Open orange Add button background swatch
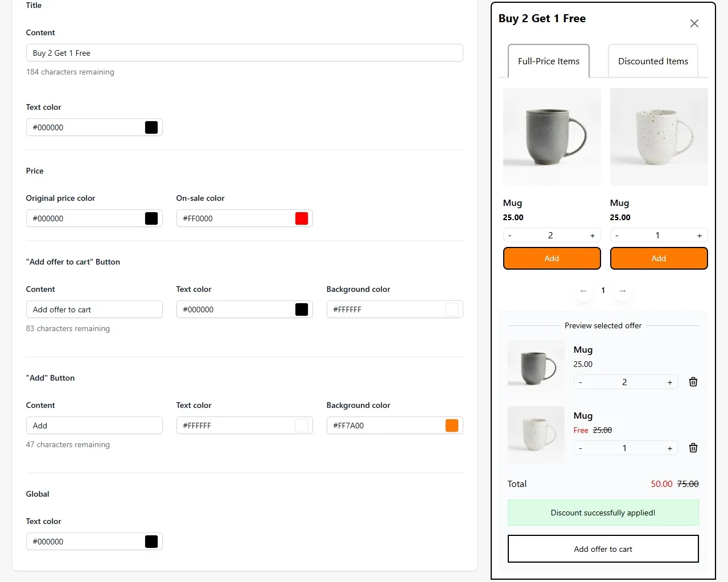728x582 pixels. [x=452, y=426]
